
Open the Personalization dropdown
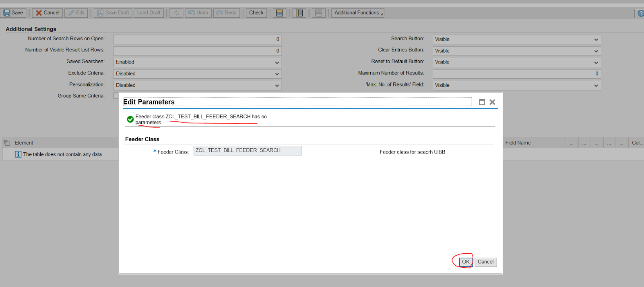click(x=197, y=85)
